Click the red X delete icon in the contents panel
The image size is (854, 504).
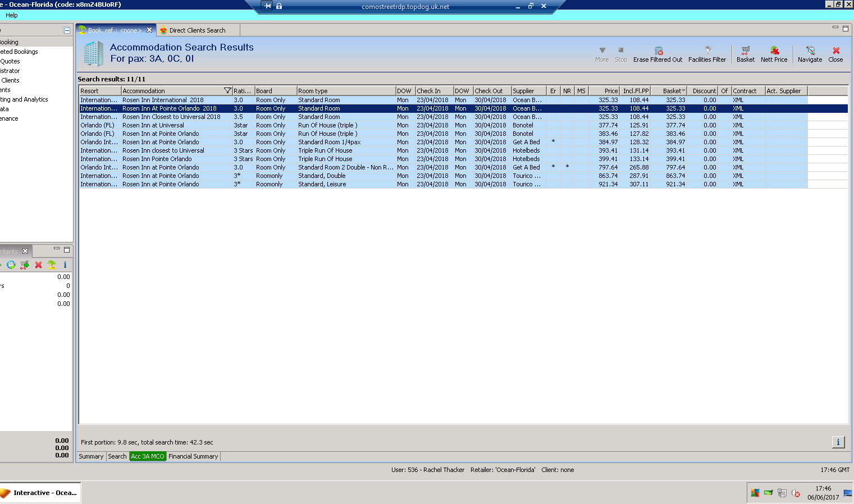click(x=38, y=265)
